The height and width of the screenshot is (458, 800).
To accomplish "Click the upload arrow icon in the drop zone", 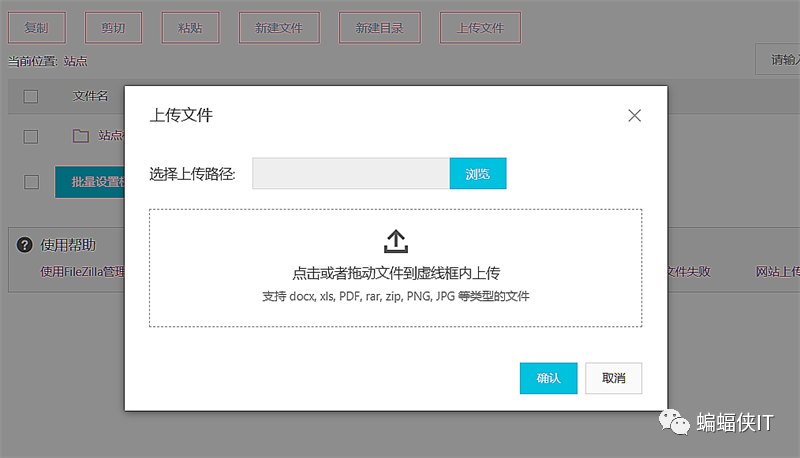I will click(x=395, y=241).
